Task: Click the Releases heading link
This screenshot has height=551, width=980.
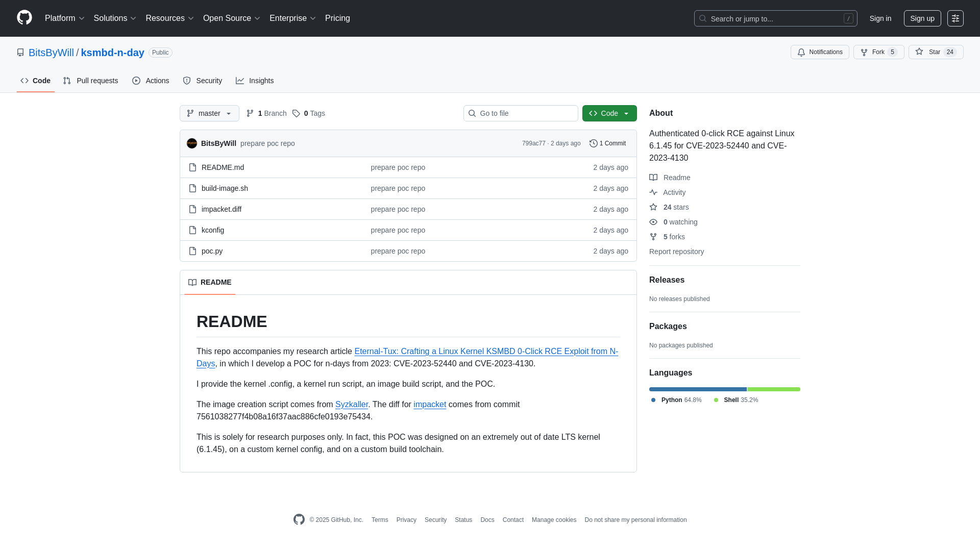Action: 667,280
